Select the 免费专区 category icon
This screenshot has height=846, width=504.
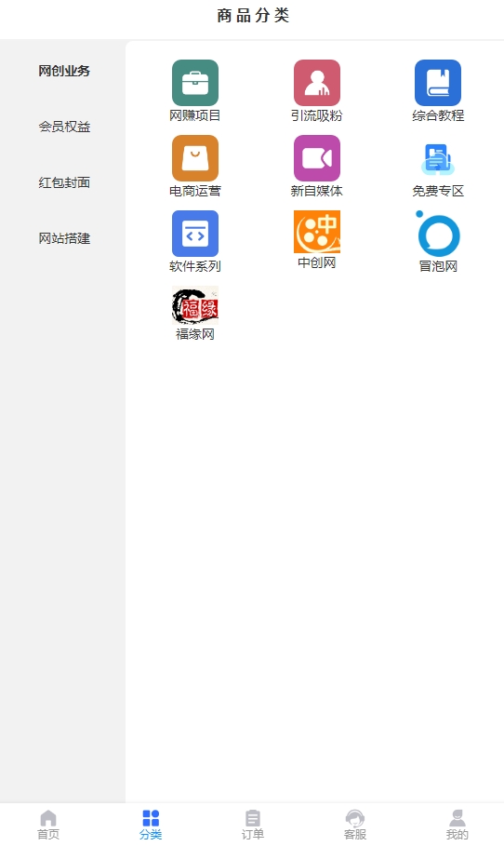(438, 158)
